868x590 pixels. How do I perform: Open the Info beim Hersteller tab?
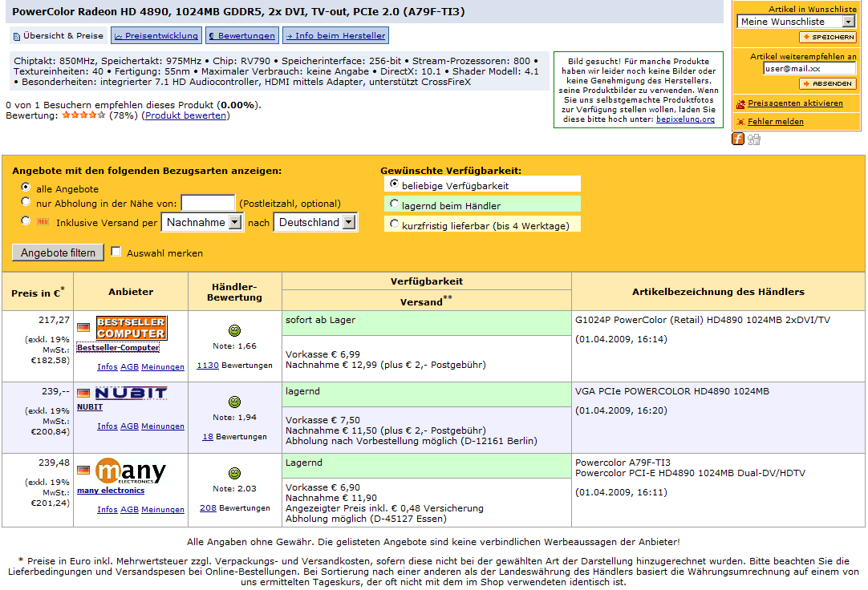click(335, 35)
